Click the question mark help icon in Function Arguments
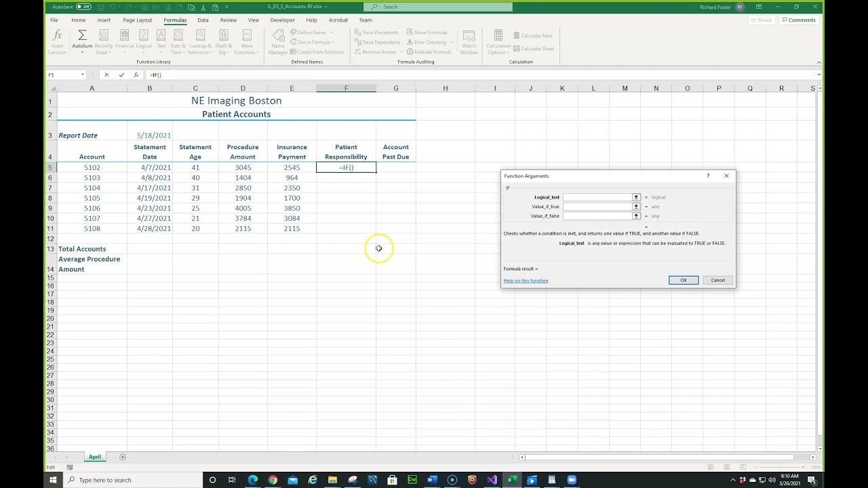The height and width of the screenshot is (488, 868). tap(708, 176)
